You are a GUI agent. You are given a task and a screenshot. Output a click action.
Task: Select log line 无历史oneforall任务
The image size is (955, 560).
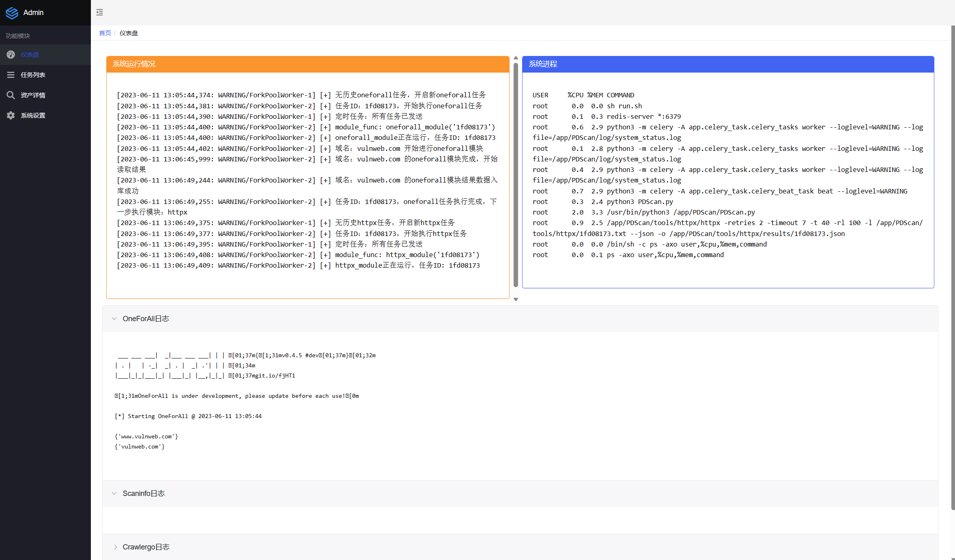coord(301,95)
